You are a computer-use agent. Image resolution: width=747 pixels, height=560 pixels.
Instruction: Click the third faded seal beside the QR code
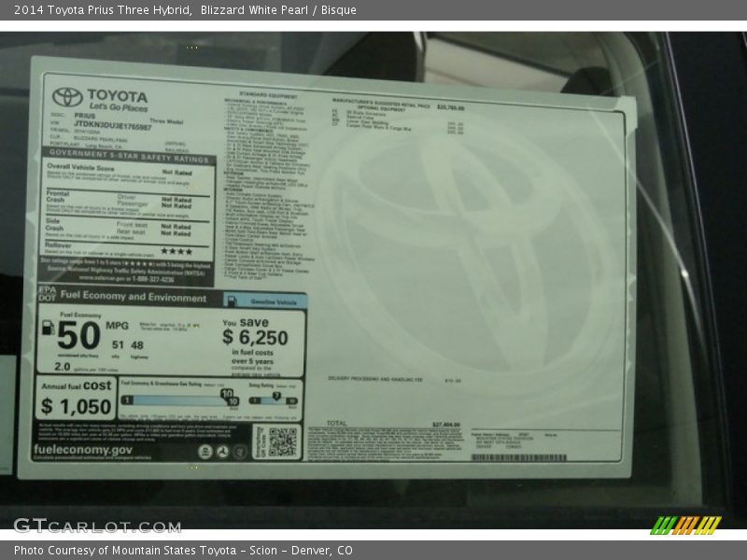click(x=240, y=452)
